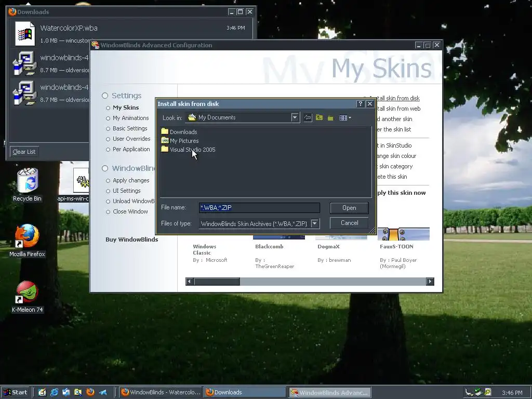
Task: Click the Open button in dialog
Action: click(349, 208)
